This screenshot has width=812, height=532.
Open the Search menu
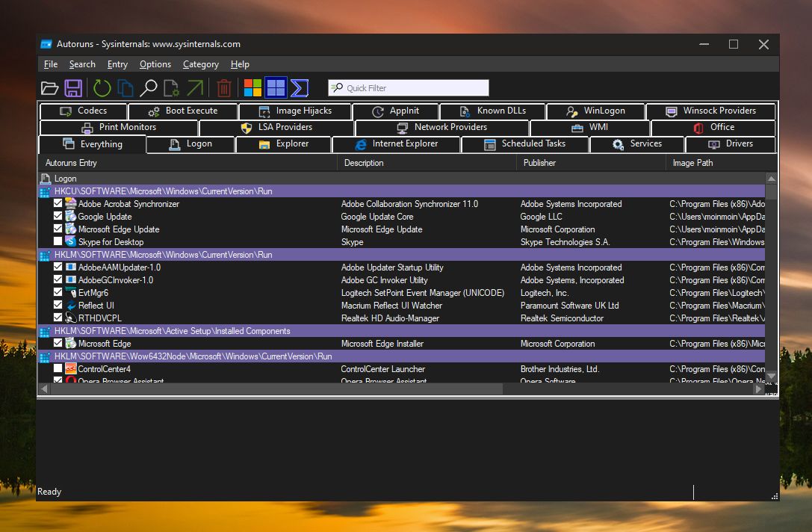(x=82, y=64)
